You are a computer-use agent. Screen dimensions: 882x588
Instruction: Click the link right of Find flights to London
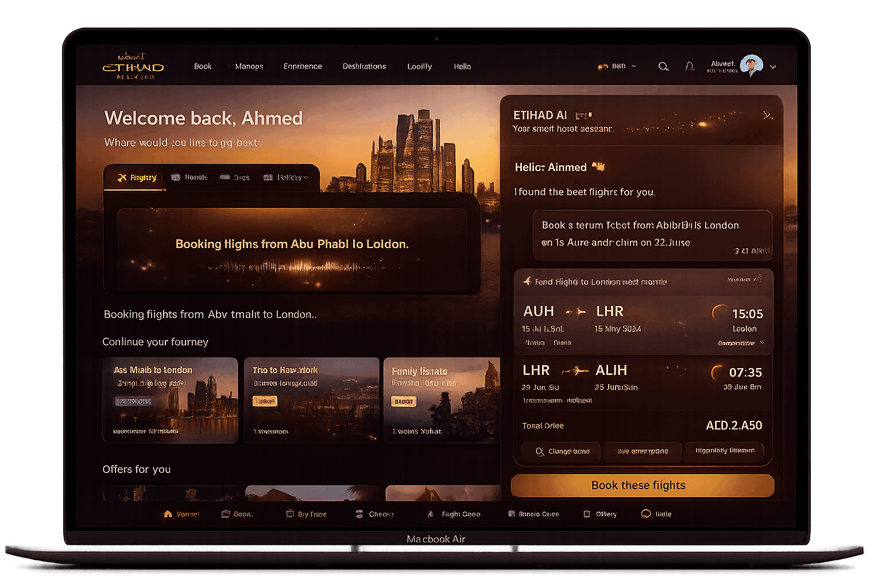744,279
